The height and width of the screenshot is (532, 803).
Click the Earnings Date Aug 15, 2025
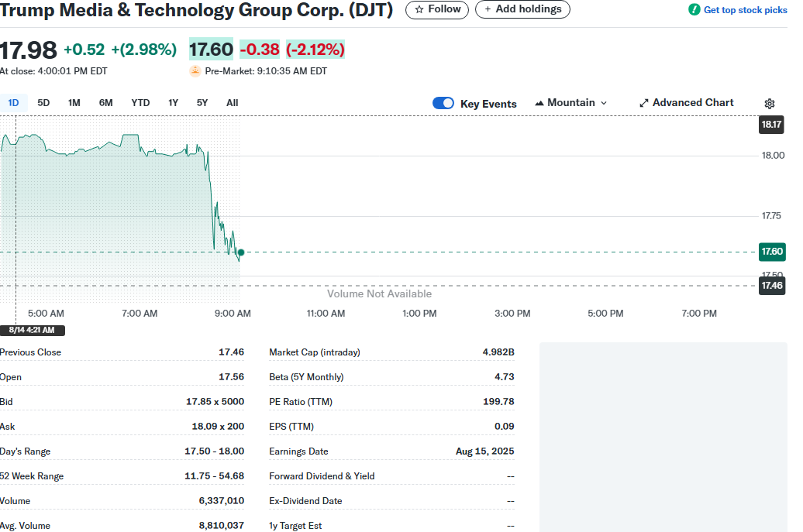485,451
